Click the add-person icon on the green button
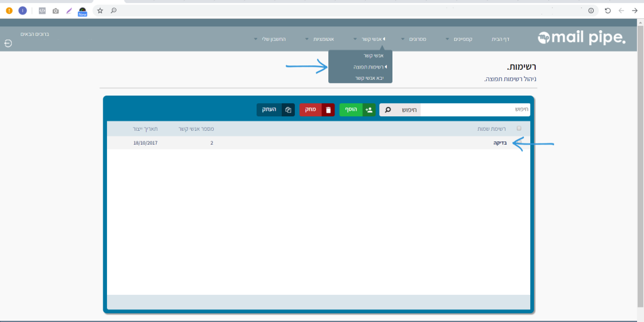The width and height of the screenshot is (644, 322). tap(369, 110)
